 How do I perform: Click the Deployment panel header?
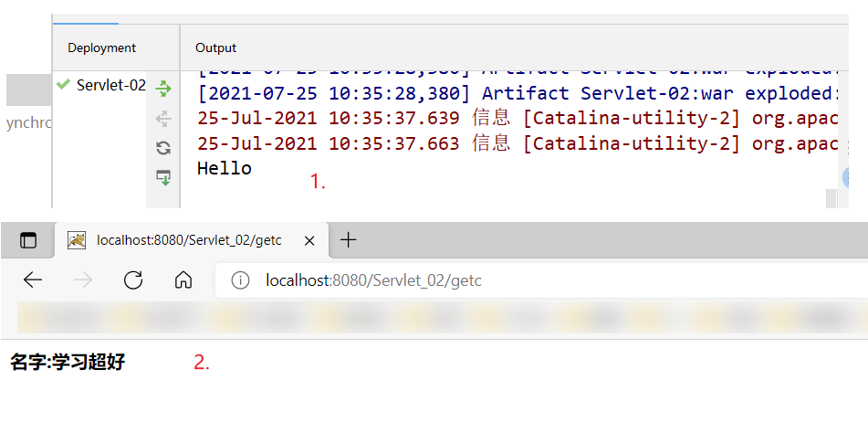tap(101, 47)
